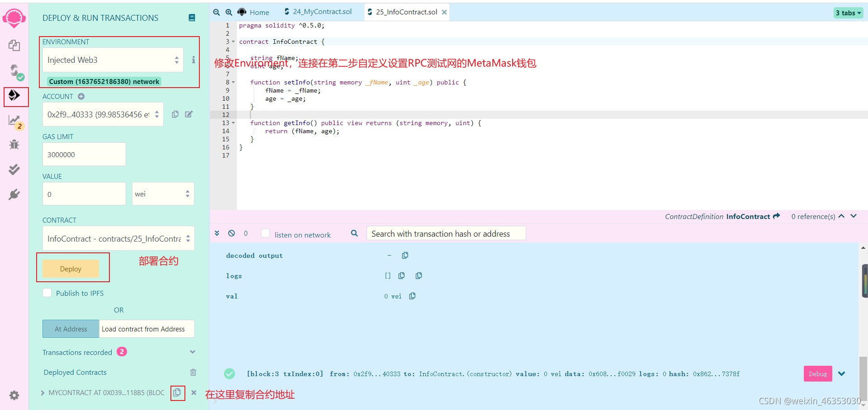Image resolution: width=868 pixels, height=410 pixels.
Task: Open Settings gear icon
Action: tap(14, 396)
